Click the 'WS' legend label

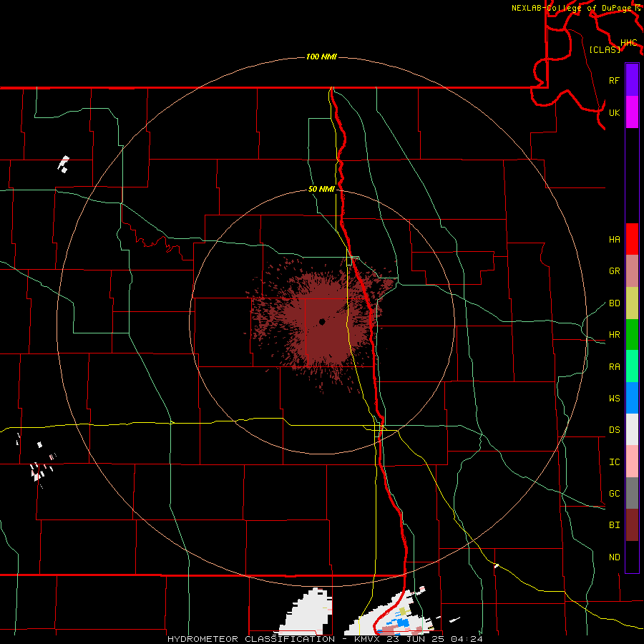[614, 399]
